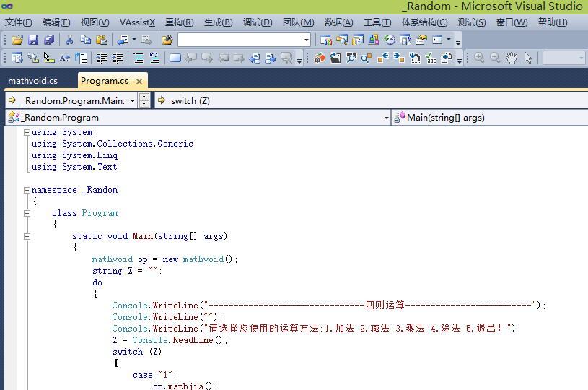This screenshot has width=588, height=390.
Task: Click the Visual Assist previous reference arrow
Action: click(383, 58)
